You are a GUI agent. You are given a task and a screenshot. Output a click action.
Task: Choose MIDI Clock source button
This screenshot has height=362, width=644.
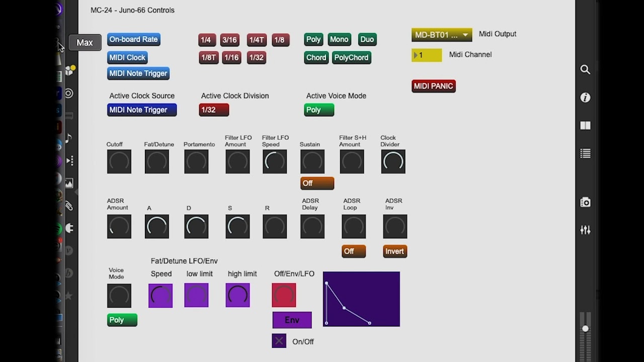pos(127,57)
